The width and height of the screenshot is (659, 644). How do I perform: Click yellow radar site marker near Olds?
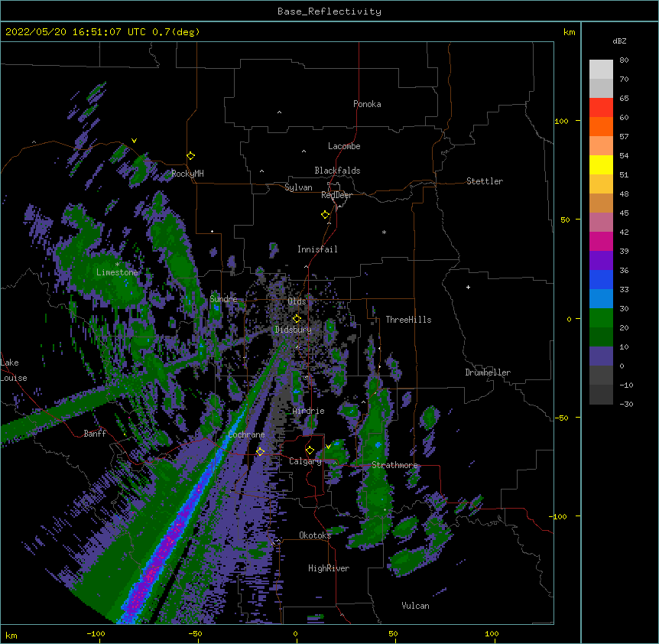(x=297, y=319)
